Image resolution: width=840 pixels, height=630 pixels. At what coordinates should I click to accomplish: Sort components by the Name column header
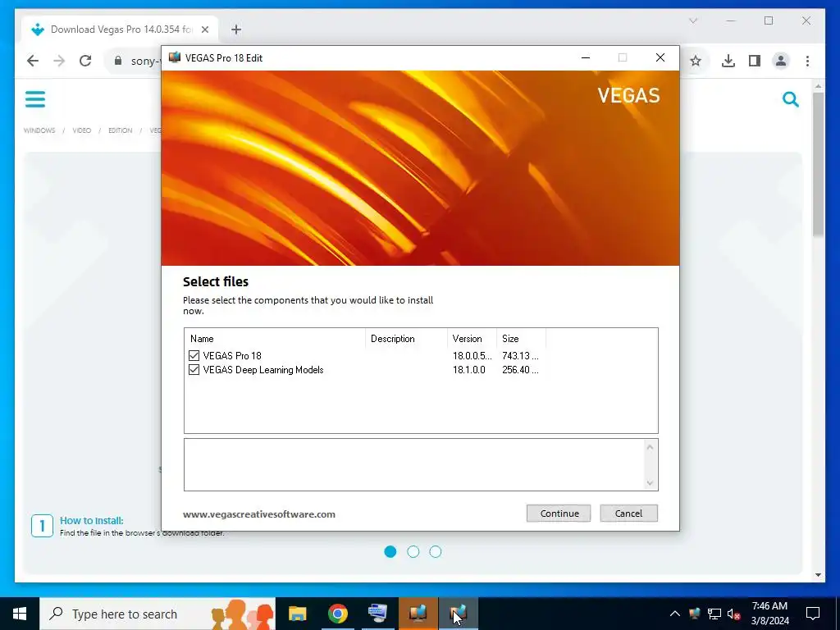[202, 339]
